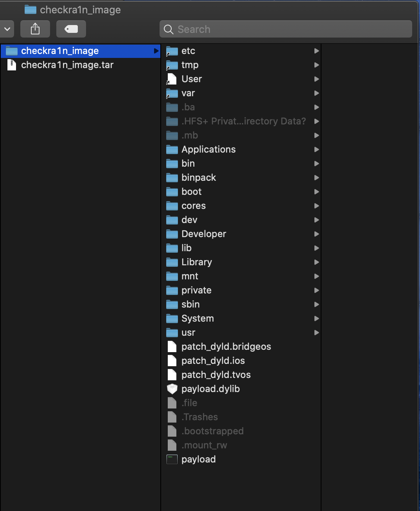Screen dimensions: 420x511
Task: Select the payload.dylib library icon
Action: pos(172,389)
